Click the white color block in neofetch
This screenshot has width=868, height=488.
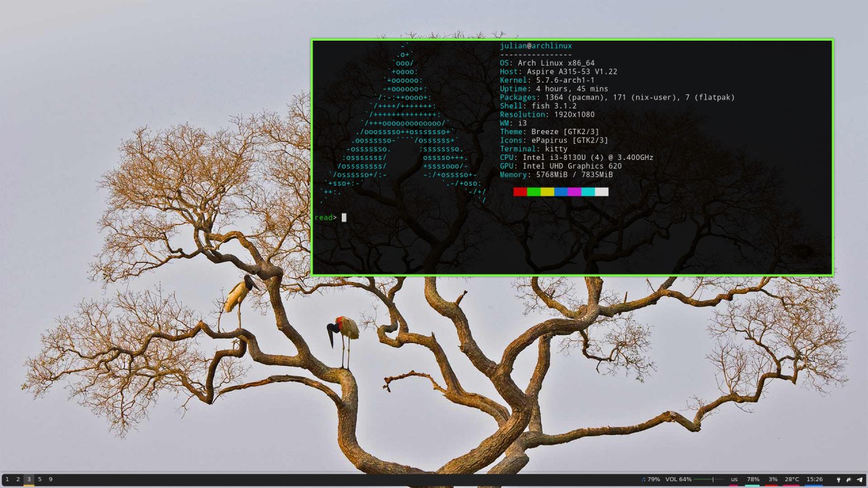(601, 192)
